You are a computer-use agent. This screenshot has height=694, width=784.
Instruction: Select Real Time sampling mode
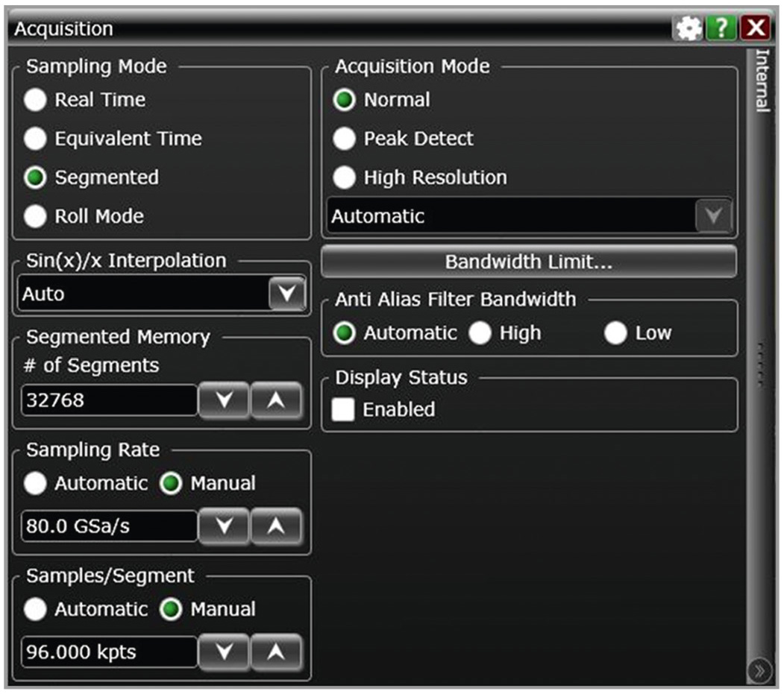tap(35, 100)
